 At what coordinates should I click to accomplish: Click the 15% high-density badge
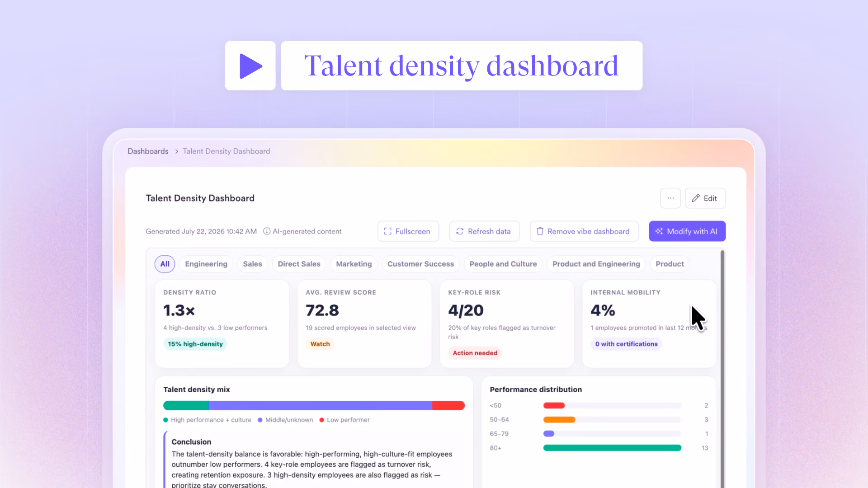click(x=195, y=344)
